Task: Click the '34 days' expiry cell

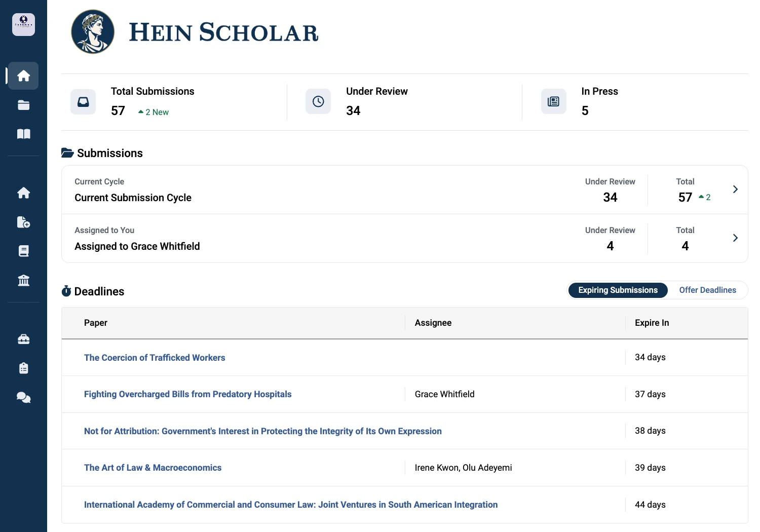Action: 651,357
